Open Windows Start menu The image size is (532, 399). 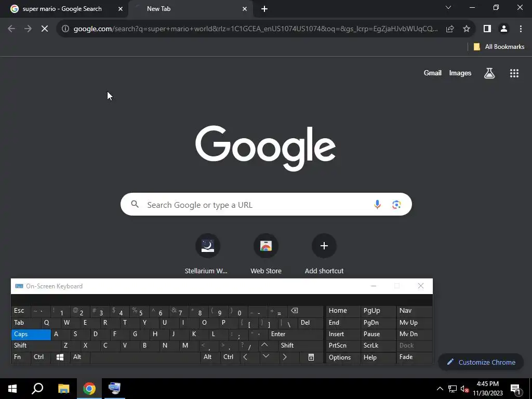point(12,389)
